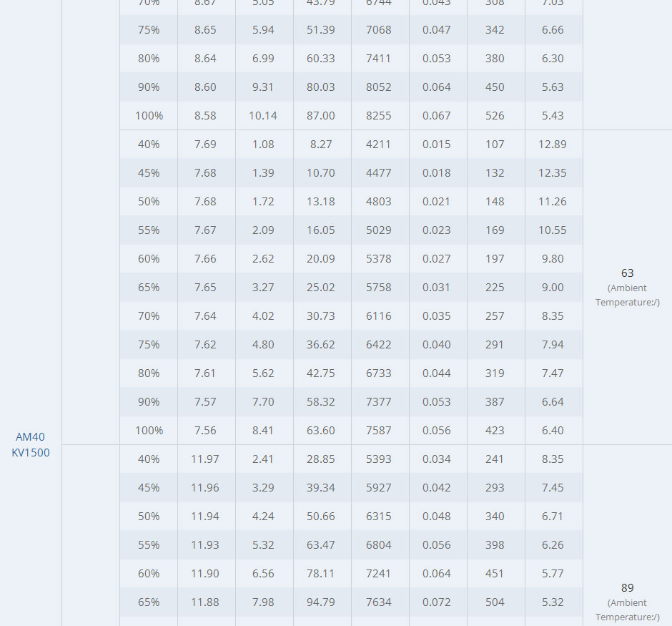672x626 pixels.
Task: Select the 11.97 cell
Action: click(x=205, y=459)
